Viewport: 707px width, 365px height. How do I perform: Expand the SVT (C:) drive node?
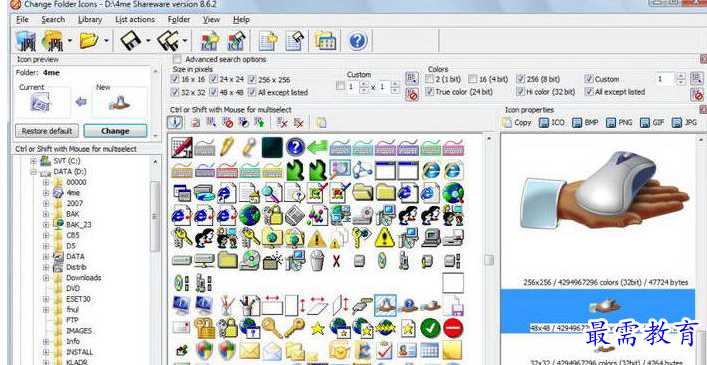[34, 161]
